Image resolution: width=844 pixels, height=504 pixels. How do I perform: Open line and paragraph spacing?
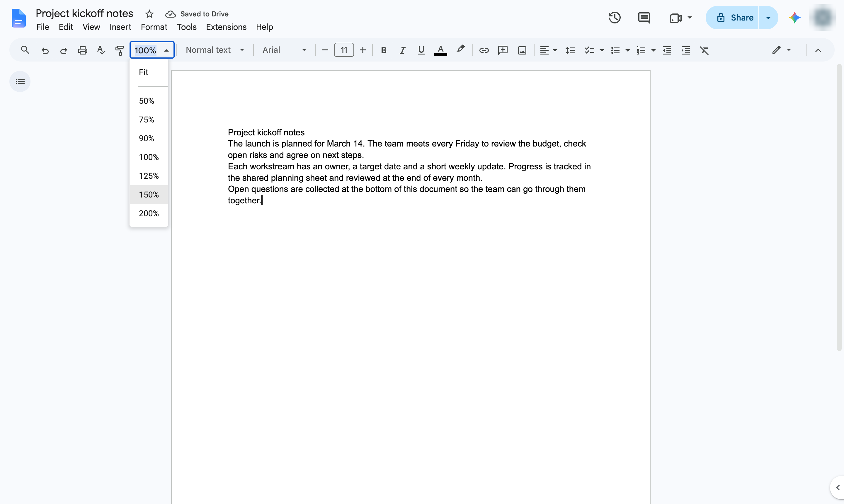570,50
